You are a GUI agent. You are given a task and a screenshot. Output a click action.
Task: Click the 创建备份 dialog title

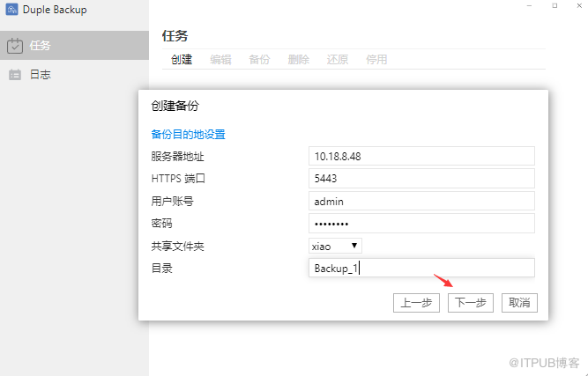coord(175,106)
